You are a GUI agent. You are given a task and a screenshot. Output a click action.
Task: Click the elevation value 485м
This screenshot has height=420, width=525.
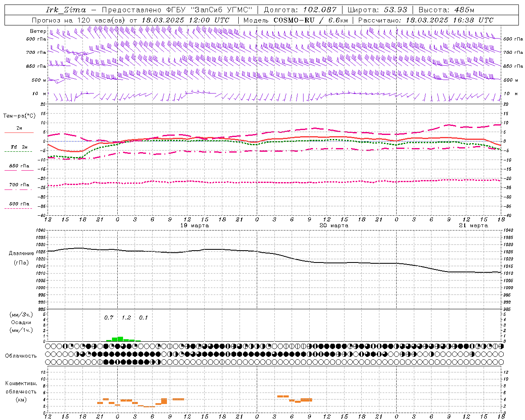pyautogui.click(x=464, y=10)
